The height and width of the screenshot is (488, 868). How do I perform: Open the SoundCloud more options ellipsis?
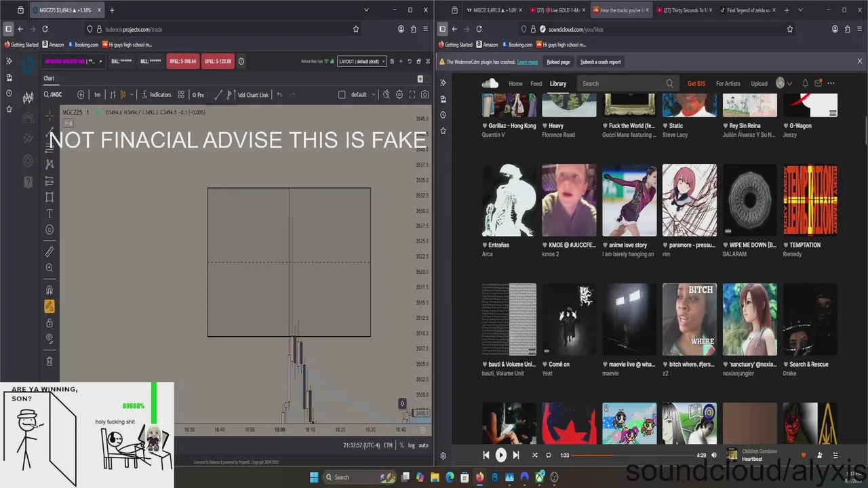click(x=831, y=83)
